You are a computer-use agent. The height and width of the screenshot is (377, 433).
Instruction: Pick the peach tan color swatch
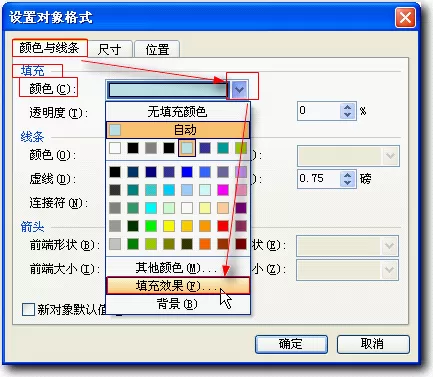223,208
